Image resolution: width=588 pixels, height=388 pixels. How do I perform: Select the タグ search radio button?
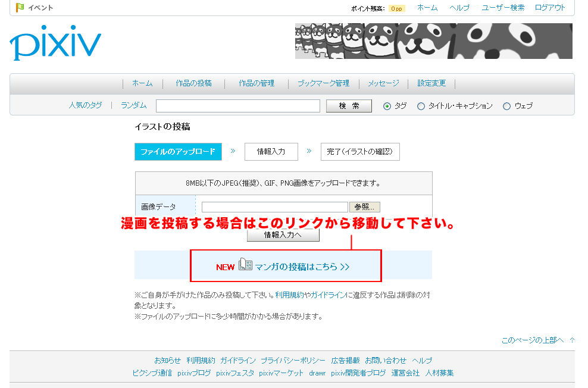pos(387,106)
